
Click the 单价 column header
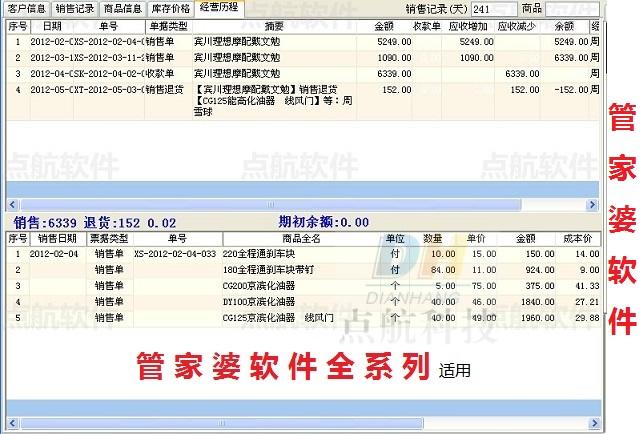point(476,239)
